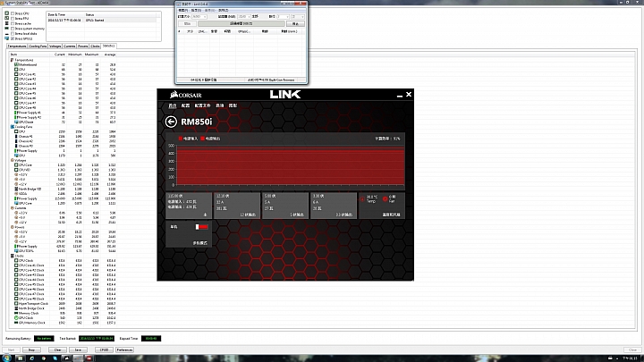Click the Stress FPU icon
The width and height of the screenshot is (644, 362).
(6, 19)
